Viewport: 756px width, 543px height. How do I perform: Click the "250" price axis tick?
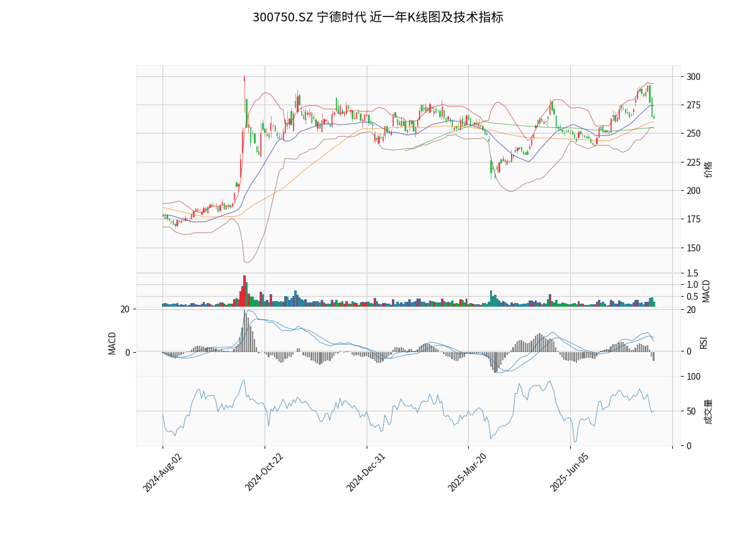pos(693,134)
